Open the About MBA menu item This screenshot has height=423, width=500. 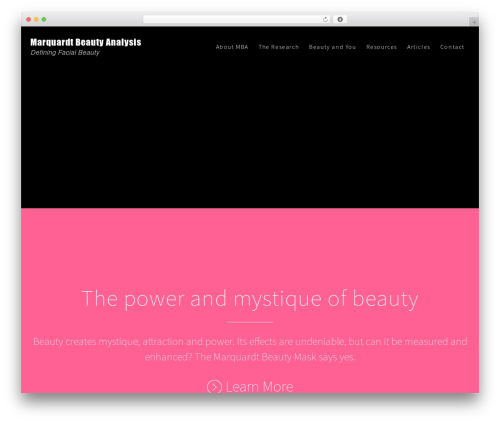coord(232,47)
